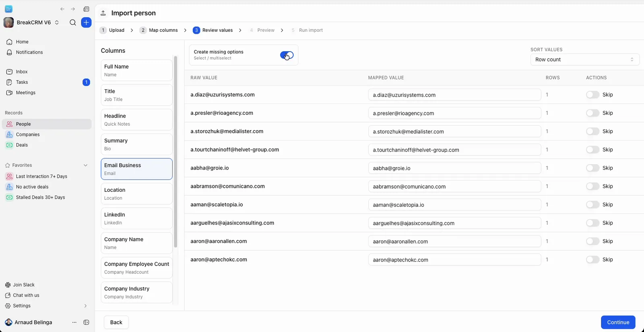The width and height of the screenshot is (644, 332).
Task: Jump to the Run import step
Action: tap(307, 30)
